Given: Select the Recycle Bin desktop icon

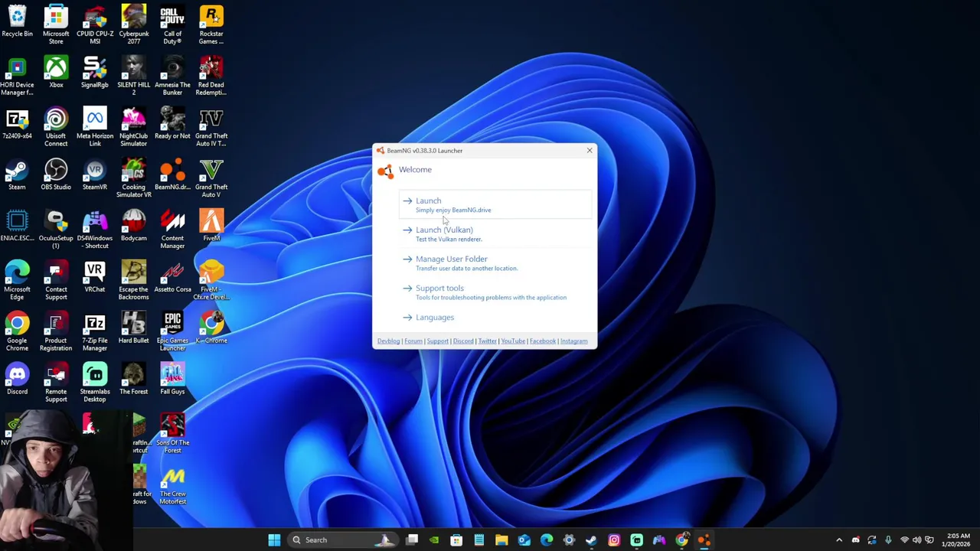Looking at the screenshot, I should (x=17, y=22).
